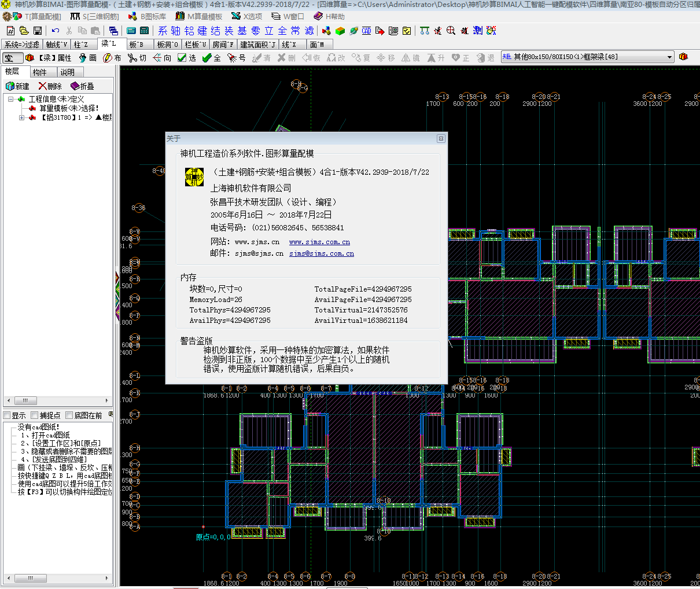This screenshot has width=700, height=589.
Task: Toggle the 捕捉点 snap checkbox
Action: pos(35,415)
